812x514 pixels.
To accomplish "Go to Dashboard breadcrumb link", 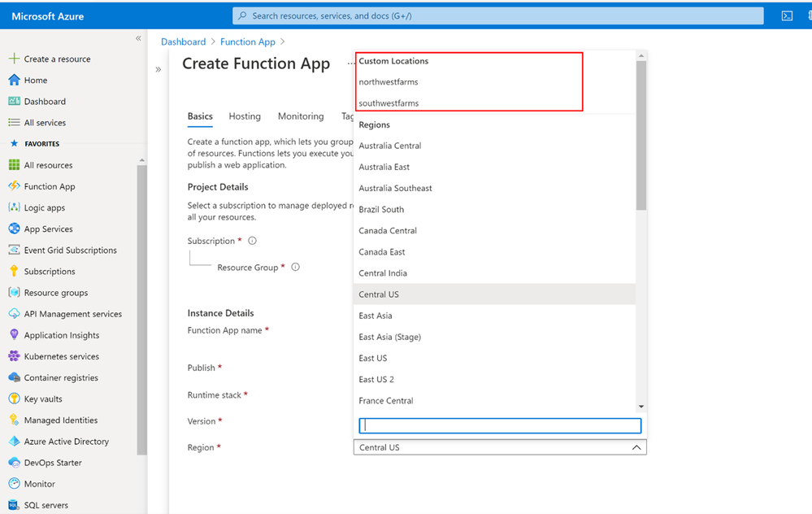I will click(x=184, y=42).
